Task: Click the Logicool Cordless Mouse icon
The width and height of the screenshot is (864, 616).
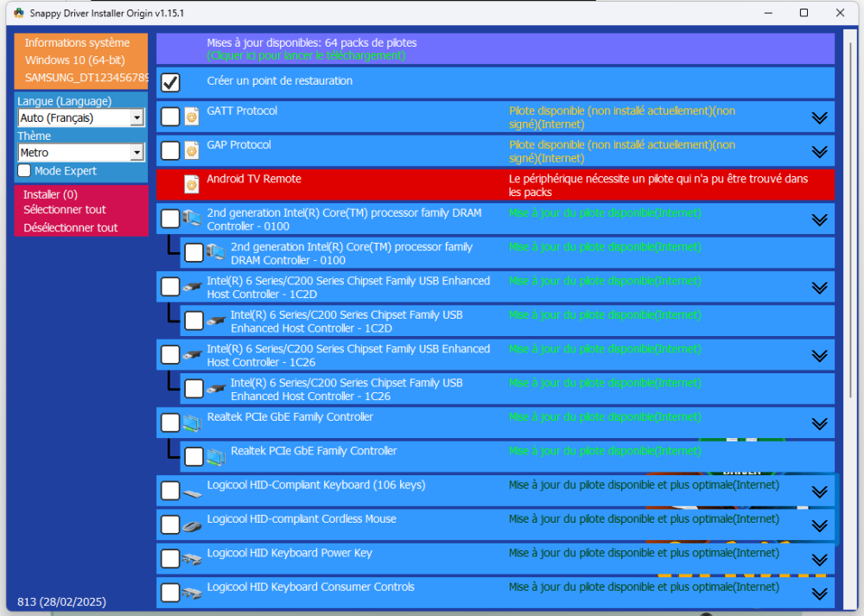Action: 192,525
